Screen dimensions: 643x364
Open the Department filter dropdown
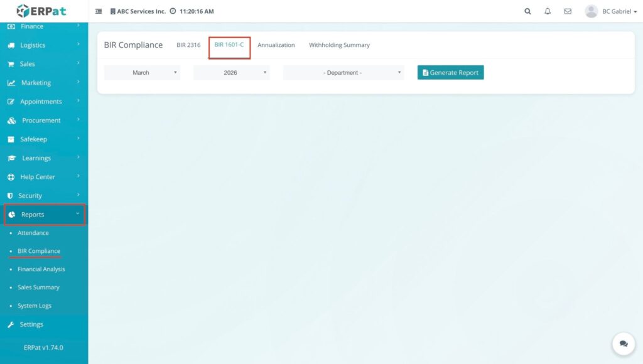(343, 73)
